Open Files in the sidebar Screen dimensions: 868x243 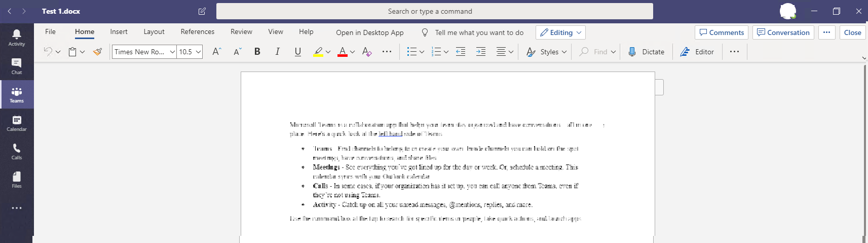[17, 180]
